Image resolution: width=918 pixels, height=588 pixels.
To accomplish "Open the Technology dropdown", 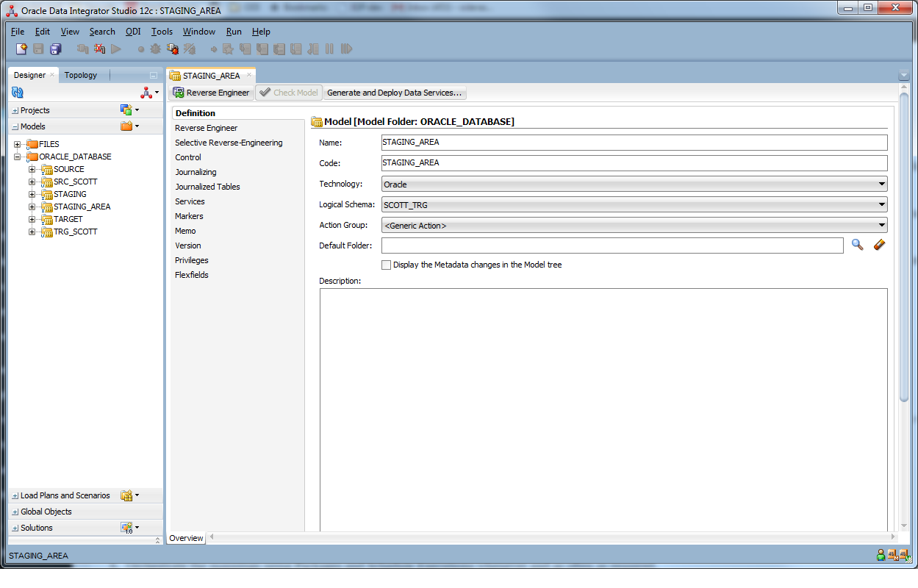I will point(881,184).
